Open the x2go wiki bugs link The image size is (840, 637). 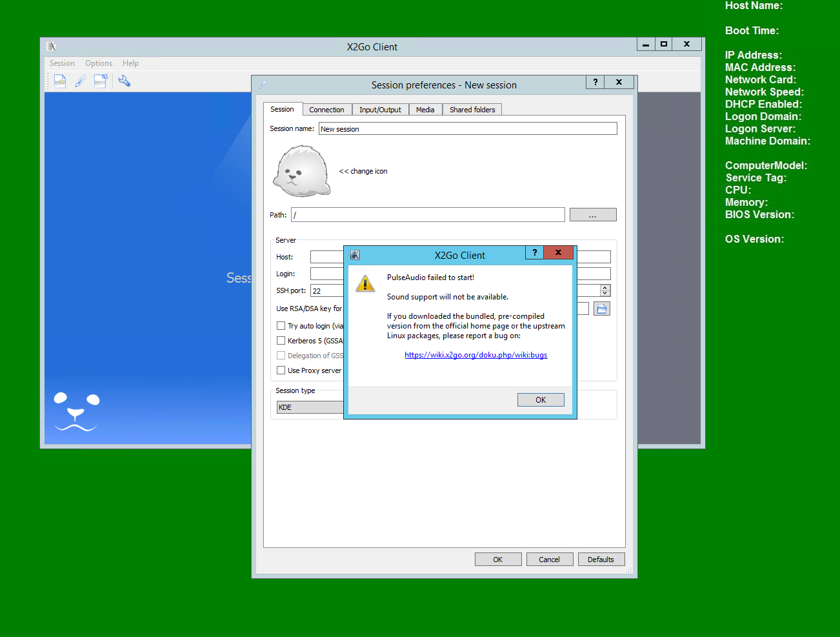click(475, 355)
